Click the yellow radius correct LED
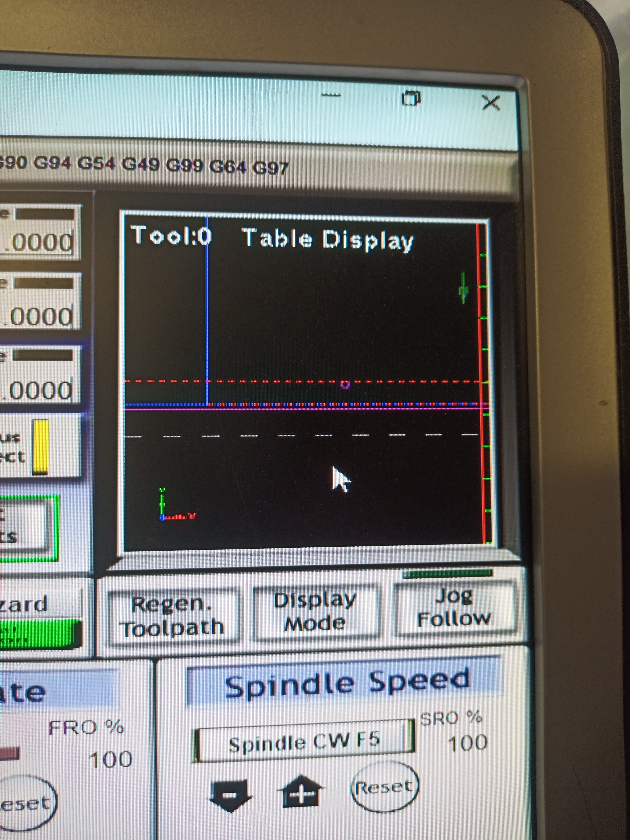The image size is (630, 840). 40,447
